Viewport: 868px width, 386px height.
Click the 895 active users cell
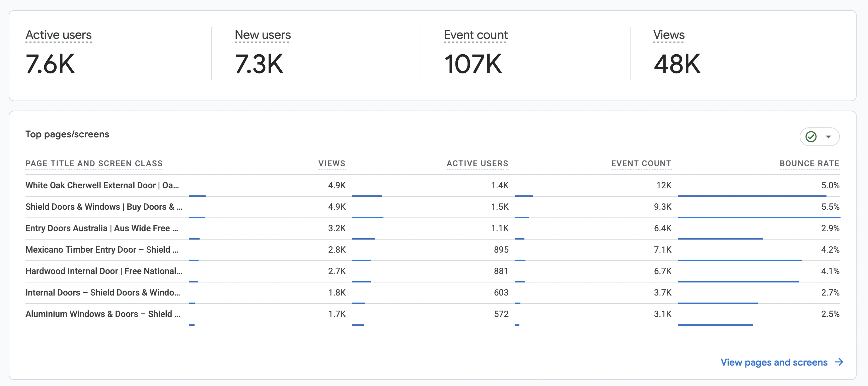pyautogui.click(x=501, y=250)
